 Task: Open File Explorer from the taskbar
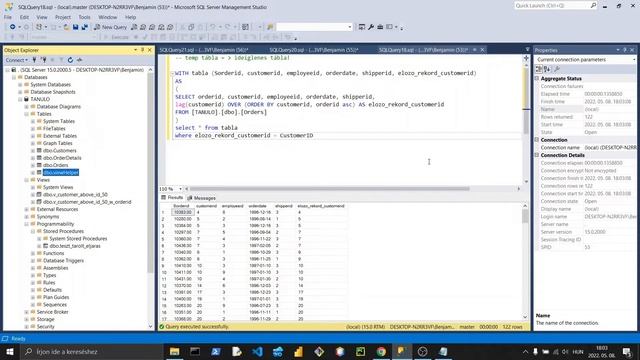[x=174, y=351]
